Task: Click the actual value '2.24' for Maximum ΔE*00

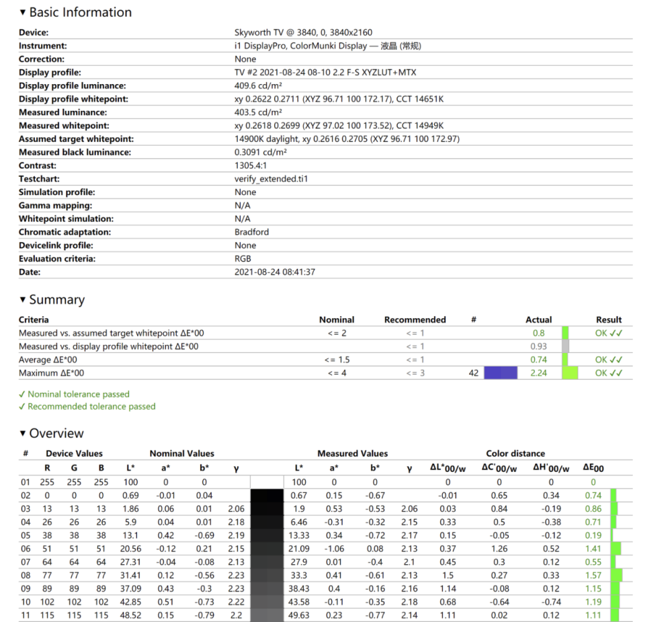Action: coord(539,373)
